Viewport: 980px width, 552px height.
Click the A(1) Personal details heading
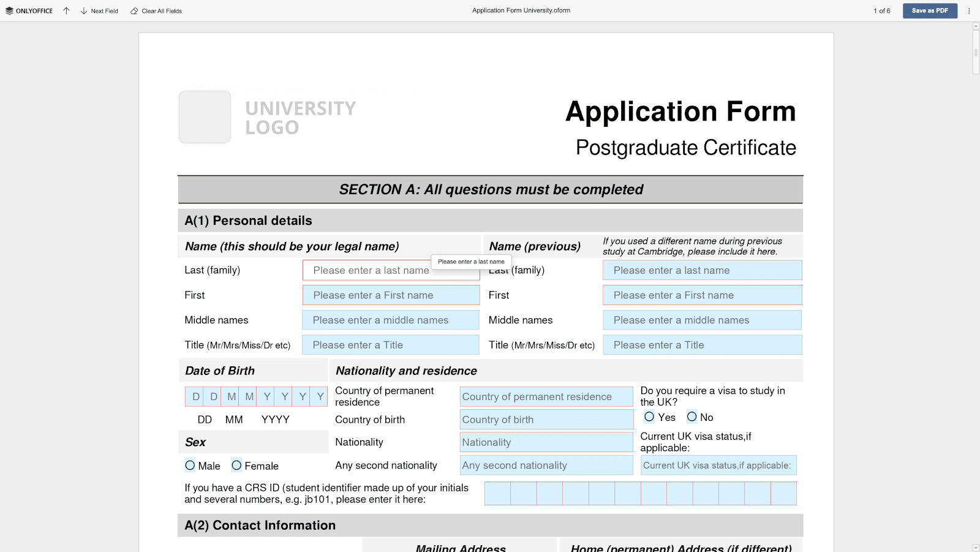point(248,221)
